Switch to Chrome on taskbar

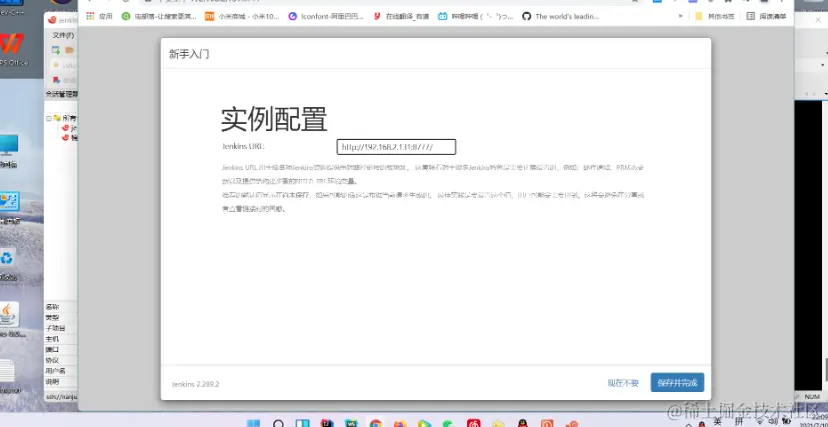tap(376, 423)
